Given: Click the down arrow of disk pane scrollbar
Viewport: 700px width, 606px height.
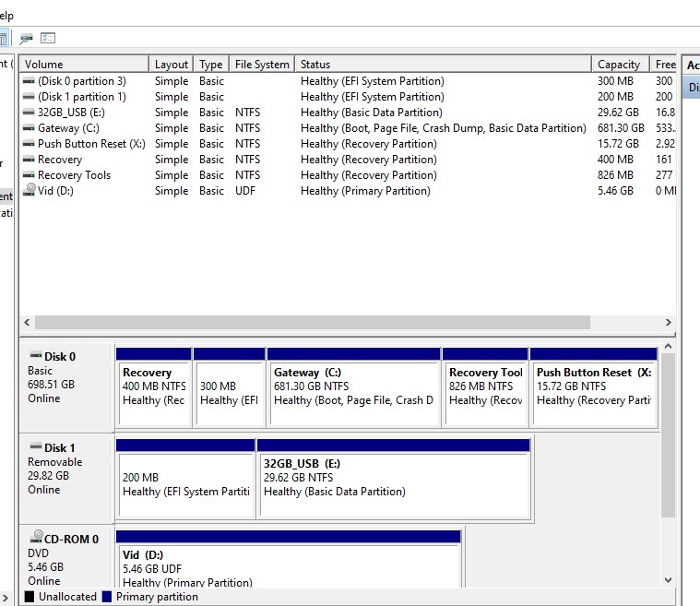Looking at the screenshot, I should coord(669,580).
